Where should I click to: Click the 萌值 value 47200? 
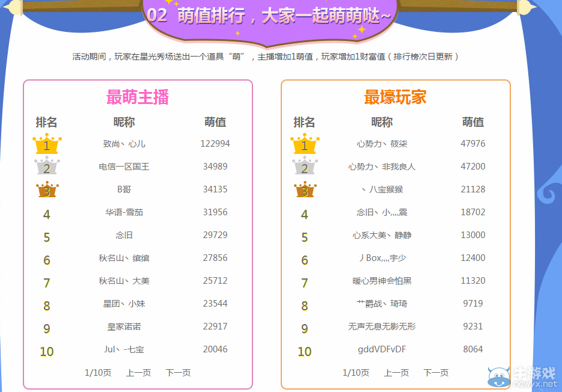pyautogui.click(x=473, y=167)
